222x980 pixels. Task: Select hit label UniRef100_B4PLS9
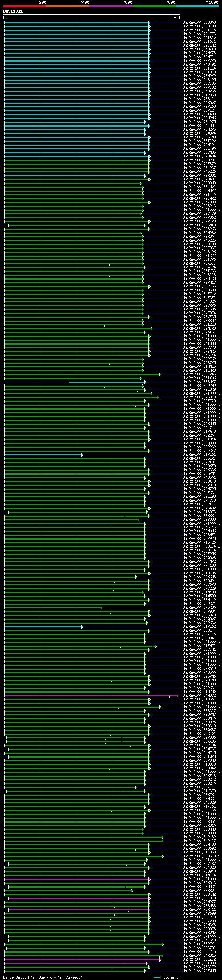tap(199, 837)
